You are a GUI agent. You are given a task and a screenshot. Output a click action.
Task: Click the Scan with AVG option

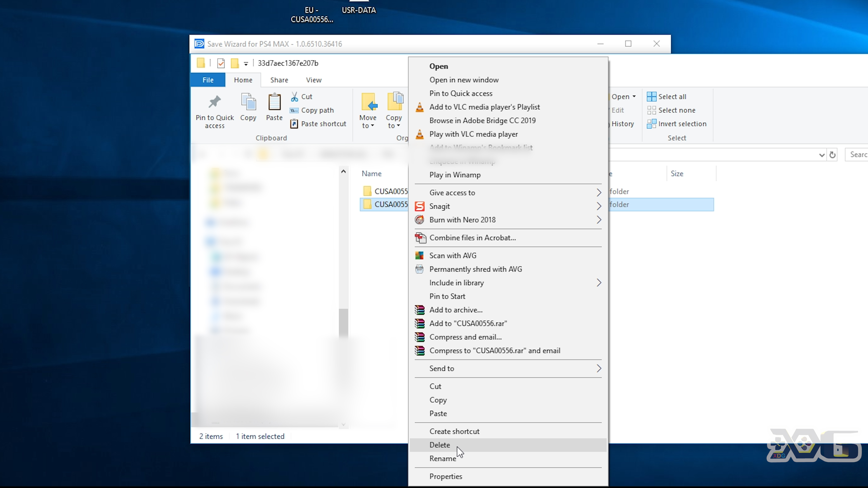tap(453, 255)
